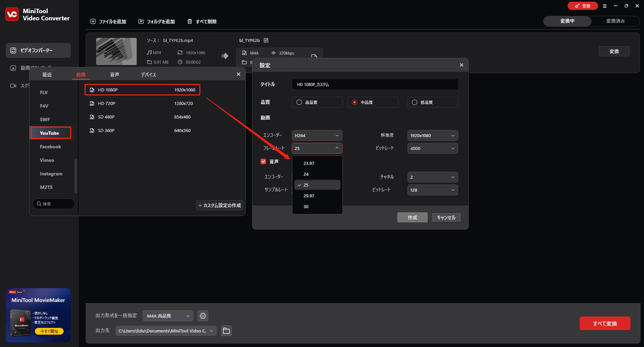Screen dimensions: 644x347
Task: Open the audio channel dropdown
Action: [x=433, y=177]
